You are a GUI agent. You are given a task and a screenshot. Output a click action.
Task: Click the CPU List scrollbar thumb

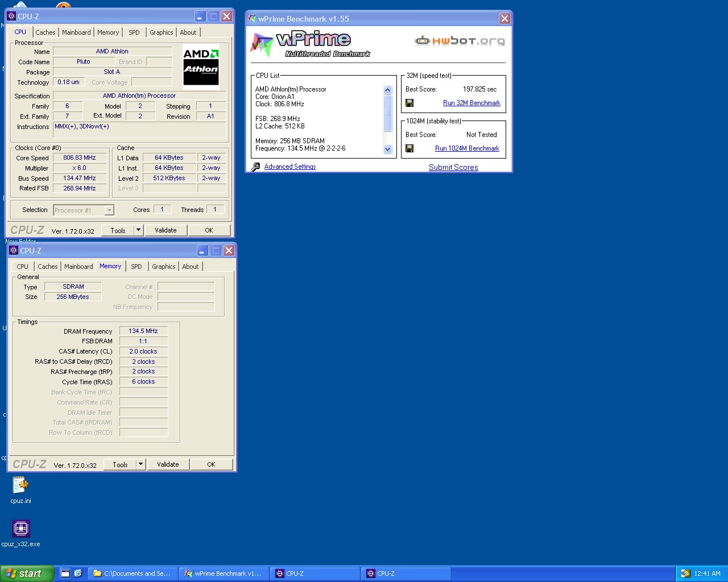[x=388, y=113]
